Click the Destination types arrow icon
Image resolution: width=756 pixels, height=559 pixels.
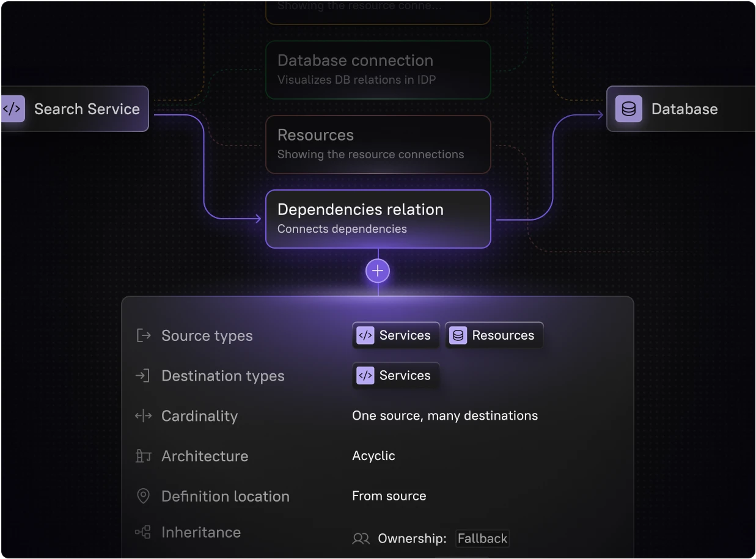[x=143, y=376]
